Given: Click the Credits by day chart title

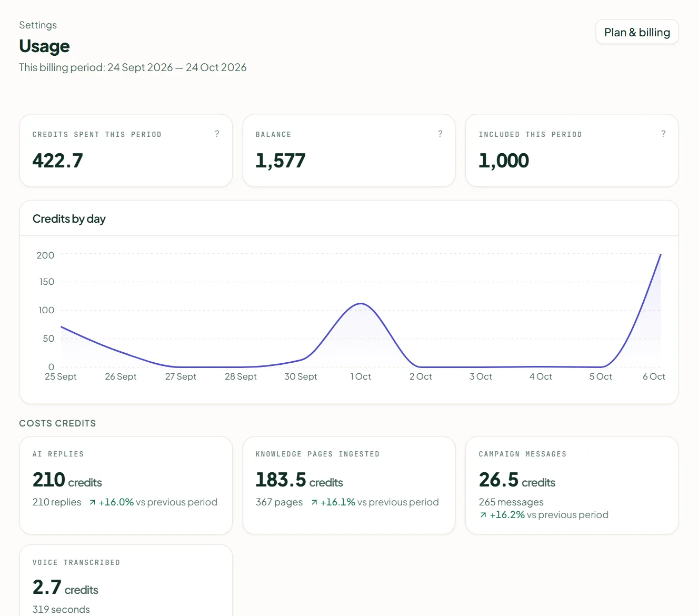Looking at the screenshot, I should pos(69,218).
